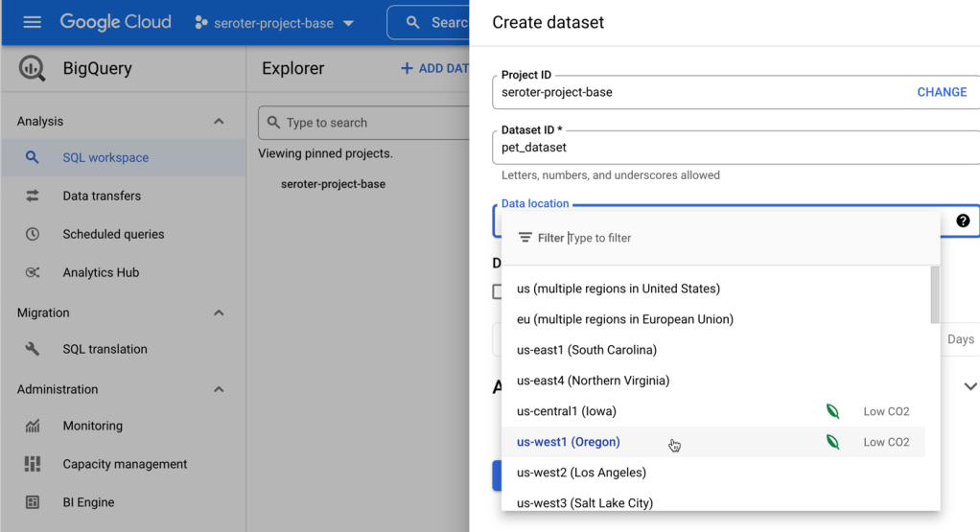Image resolution: width=980 pixels, height=532 pixels.
Task: Click the Data location help question icon
Action: coord(963,220)
